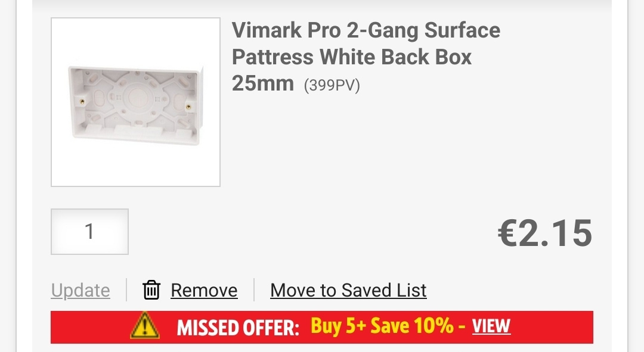
Task: Select the number 1 in quantity box
Action: coord(89,232)
